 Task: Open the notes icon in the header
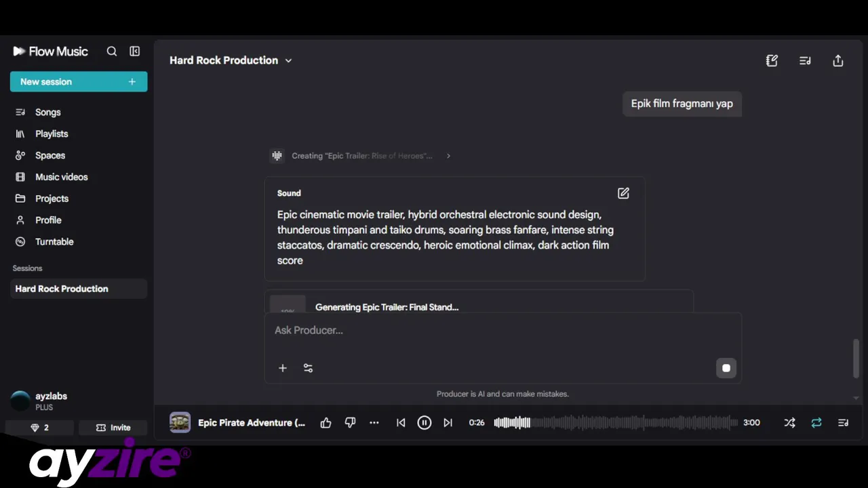point(772,60)
